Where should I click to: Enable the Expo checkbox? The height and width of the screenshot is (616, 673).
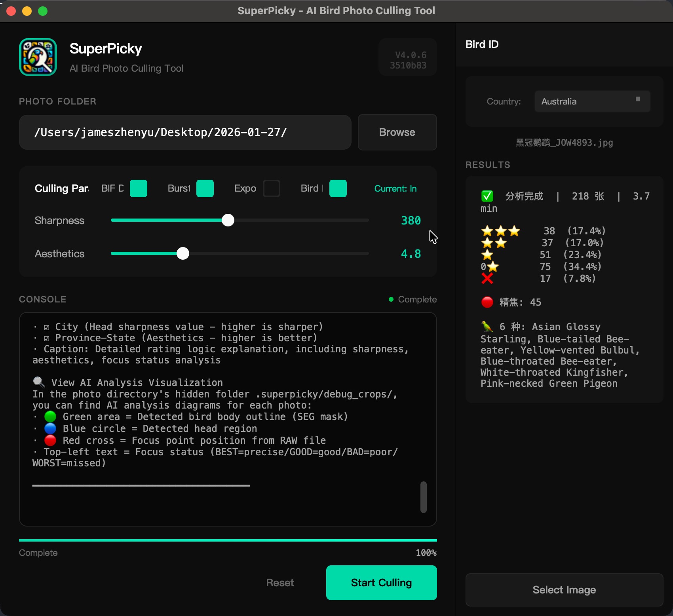click(272, 188)
